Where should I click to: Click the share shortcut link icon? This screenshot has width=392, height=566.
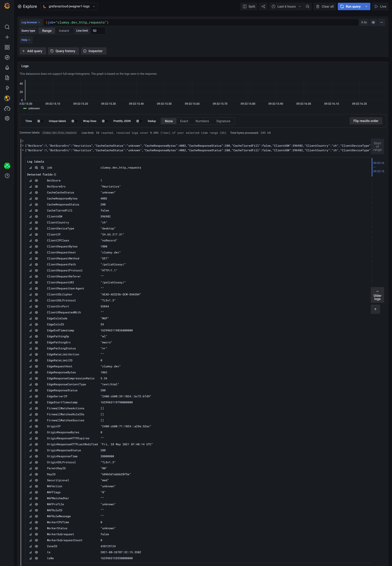(x=263, y=6)
